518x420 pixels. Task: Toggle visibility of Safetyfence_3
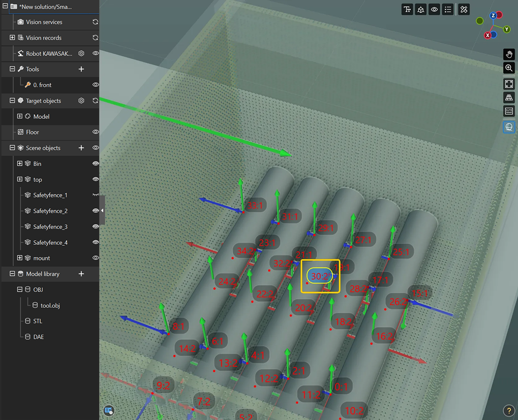click(x=95, y=227)
